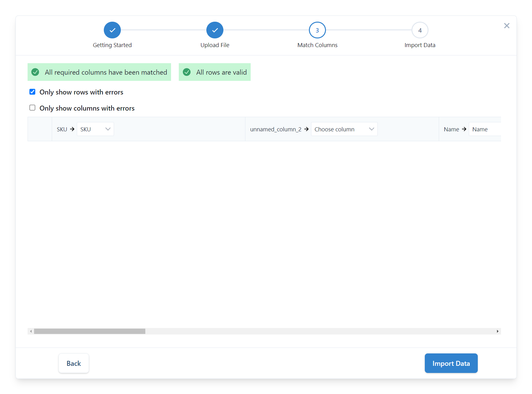Click the horizontal scrollbar thumb
This screenshot has width=532, height=394.
pos(90,331)
